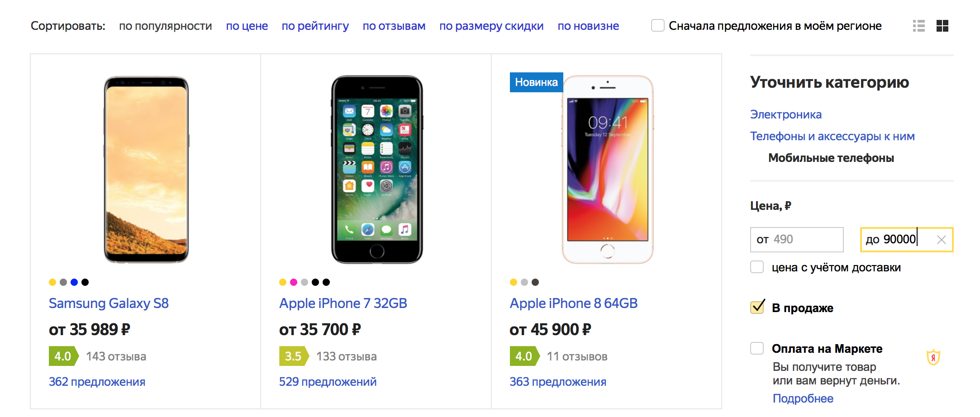Viewport: 980px width, 417px height.
Task: Open the Электроника category
Action: tap(786, 114)
